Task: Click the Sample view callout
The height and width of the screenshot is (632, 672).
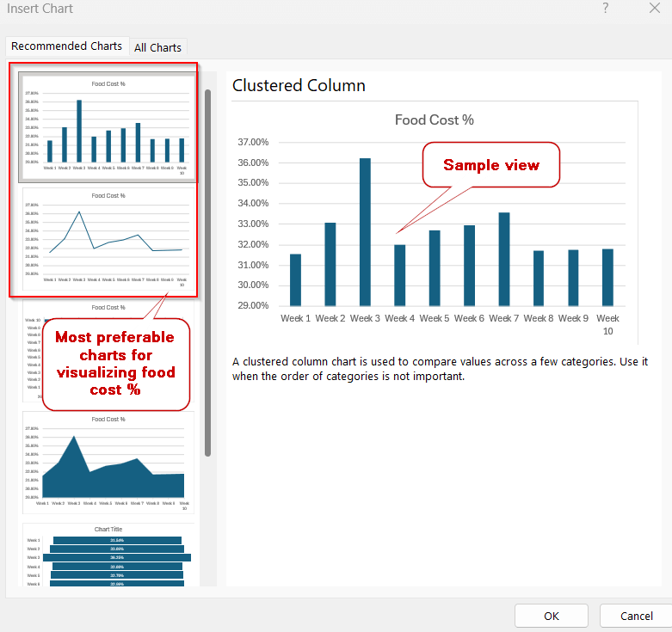Action: (x=490, y=164)
